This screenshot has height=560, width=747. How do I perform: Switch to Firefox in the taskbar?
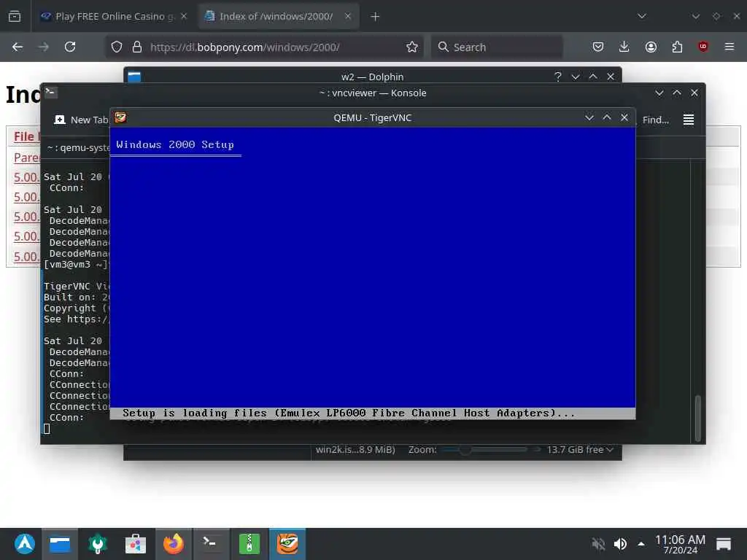[x=174, y=544]
